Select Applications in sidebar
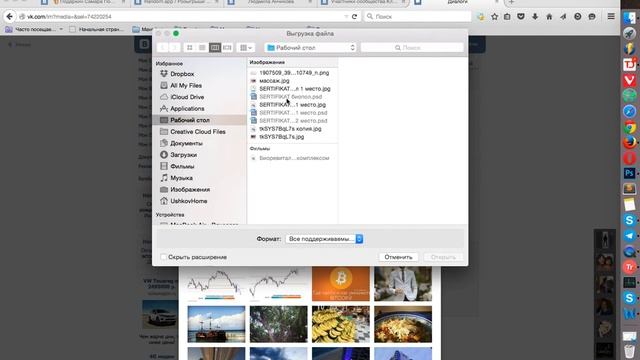Viewport: 640px width, 360px height. point(187,109)
